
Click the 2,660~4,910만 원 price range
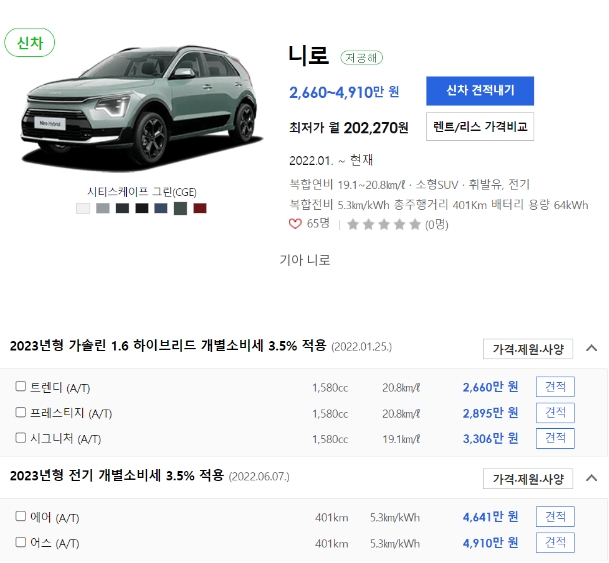pyautogui.click(x=344, y=92)
